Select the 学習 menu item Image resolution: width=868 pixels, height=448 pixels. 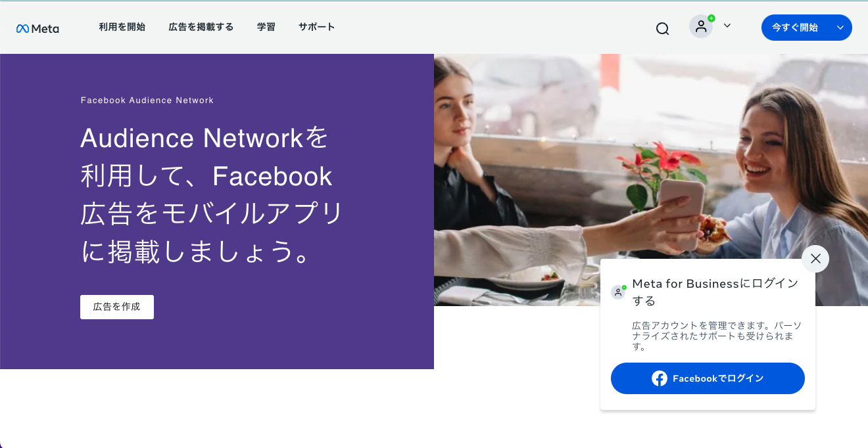coord(266,27)
